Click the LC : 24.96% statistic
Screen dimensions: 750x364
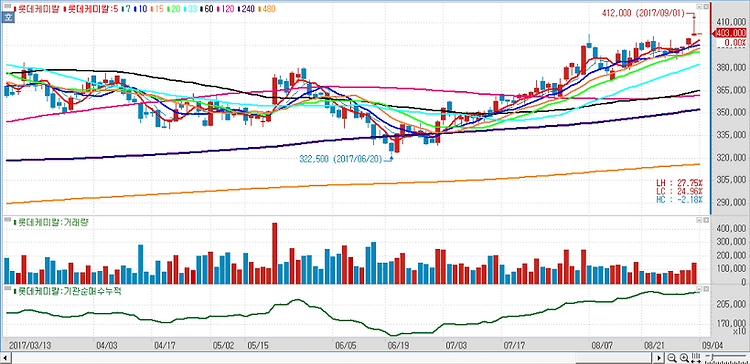pyautogui.click(x=679, y=190)
